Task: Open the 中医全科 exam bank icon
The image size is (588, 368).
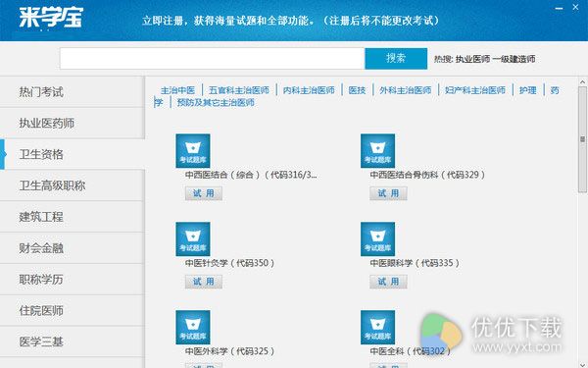Action: (x=377, y=327)
